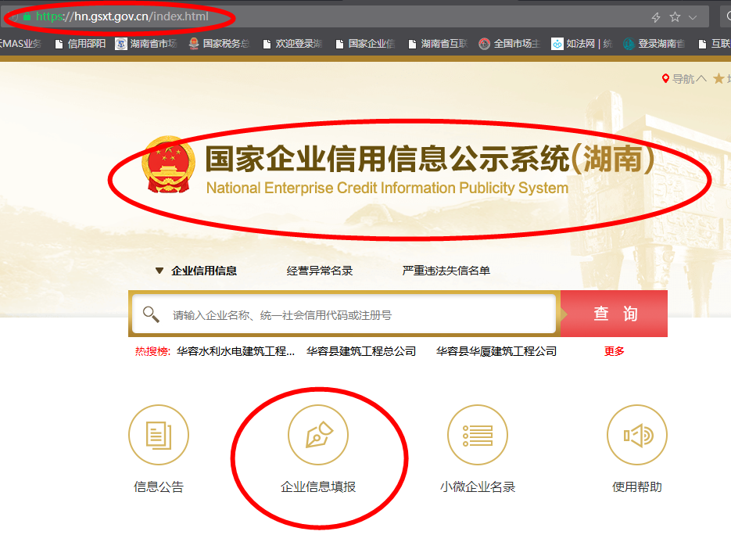Viewport: 731px width, 560px height.
Task: Click the 信息公告 label
Action: (159, 486)
